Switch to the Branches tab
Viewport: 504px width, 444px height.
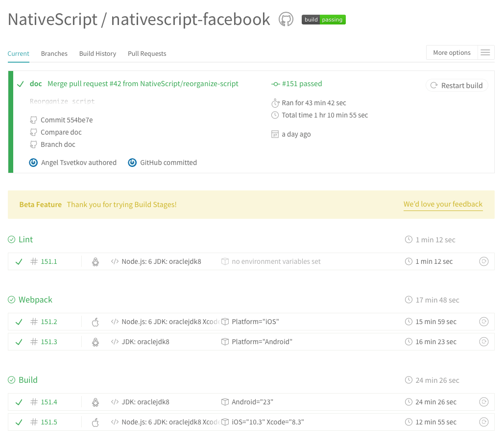coord(54,54)
